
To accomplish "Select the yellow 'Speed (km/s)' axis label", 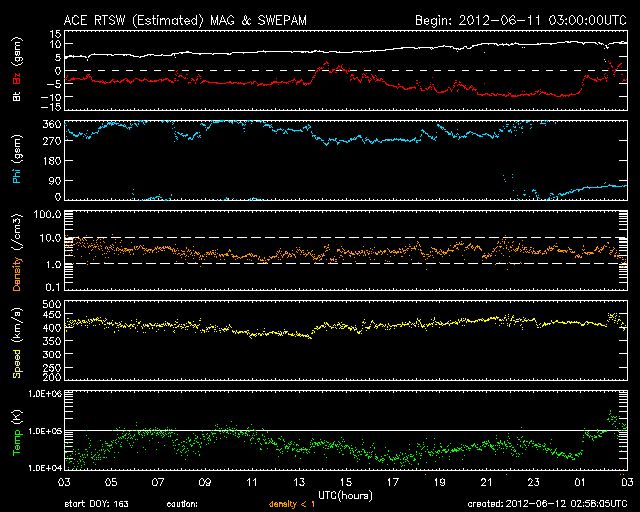I will coord(17,343).
